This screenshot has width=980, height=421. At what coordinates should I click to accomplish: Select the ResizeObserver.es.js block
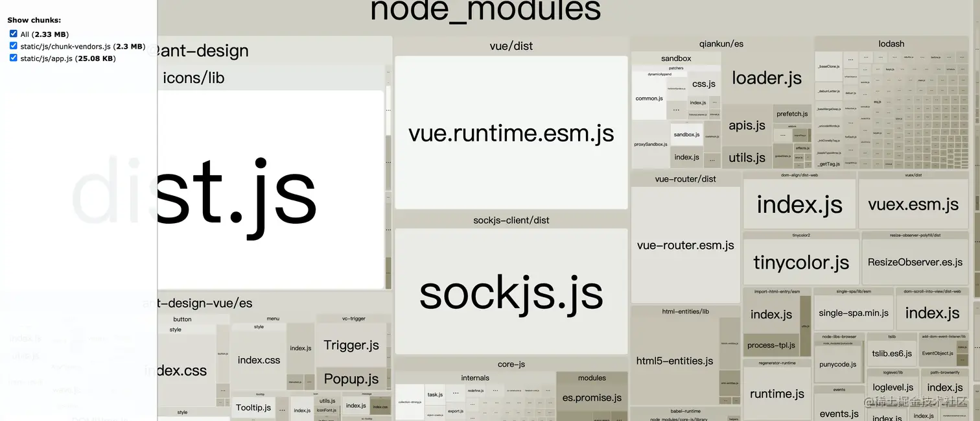[915, 262]
